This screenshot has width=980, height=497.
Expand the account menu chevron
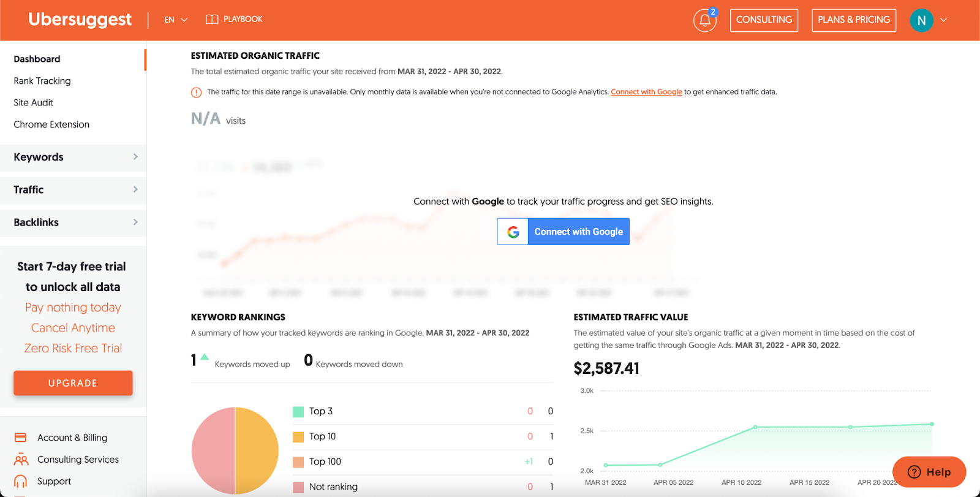pos(943,20)
